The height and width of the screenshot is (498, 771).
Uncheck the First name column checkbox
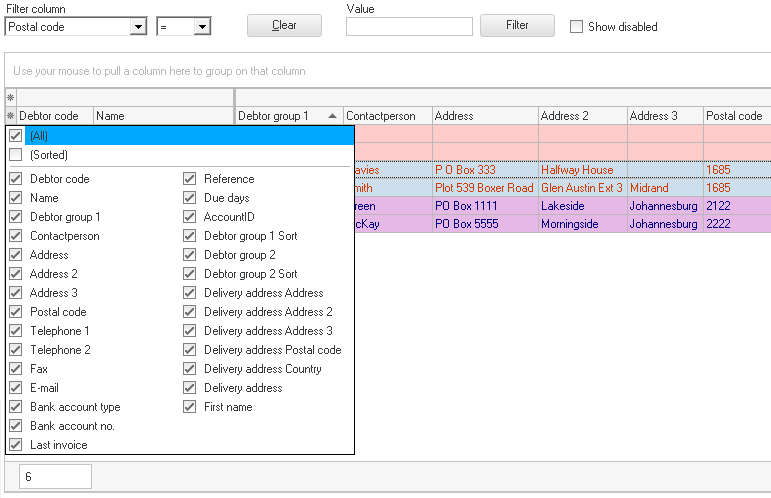click(189, 407)
